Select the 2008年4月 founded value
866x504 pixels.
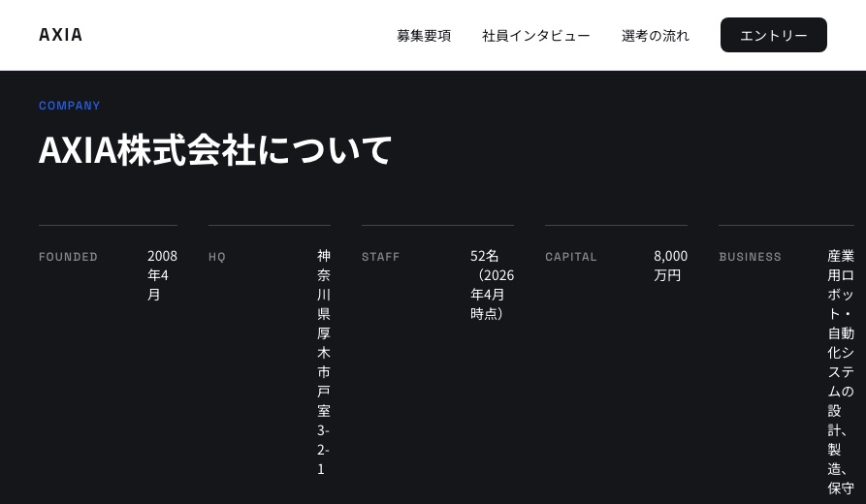(162, 275)
